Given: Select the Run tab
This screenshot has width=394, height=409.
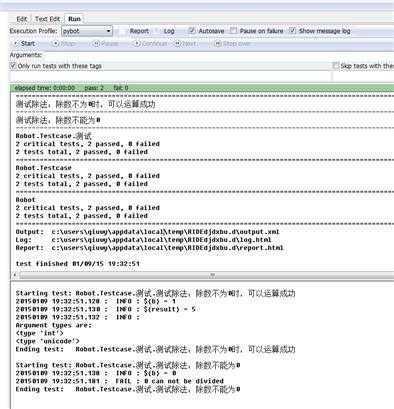Looking at the screenshot, I should pos(74,19).
